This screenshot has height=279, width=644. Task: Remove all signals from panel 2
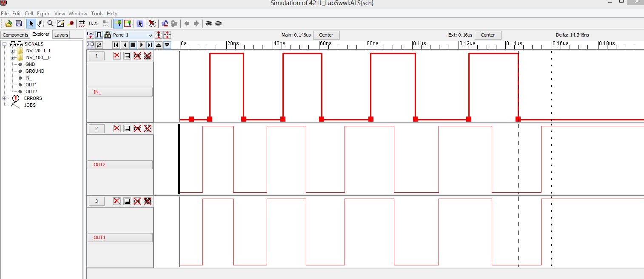click(148, 128)
